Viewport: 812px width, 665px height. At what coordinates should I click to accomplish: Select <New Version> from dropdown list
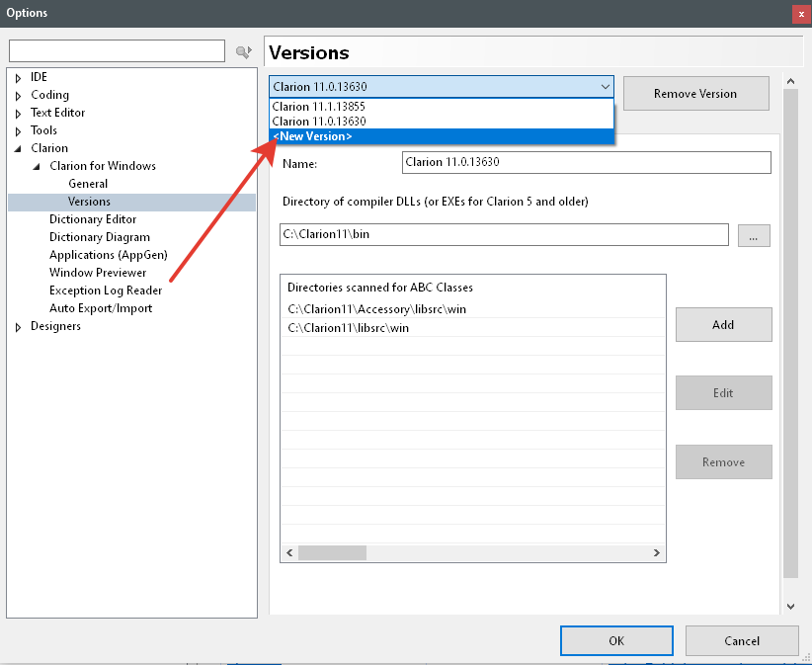coord(312,136)
